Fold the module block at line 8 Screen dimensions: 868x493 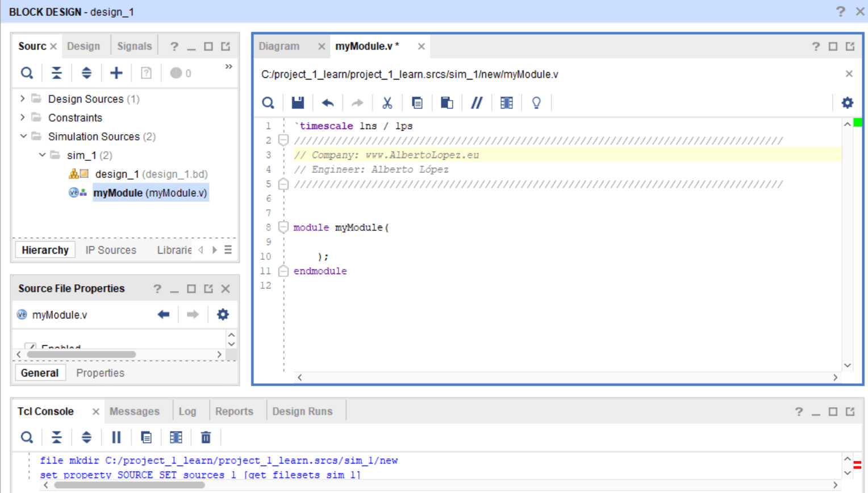[x=283, y=227]
